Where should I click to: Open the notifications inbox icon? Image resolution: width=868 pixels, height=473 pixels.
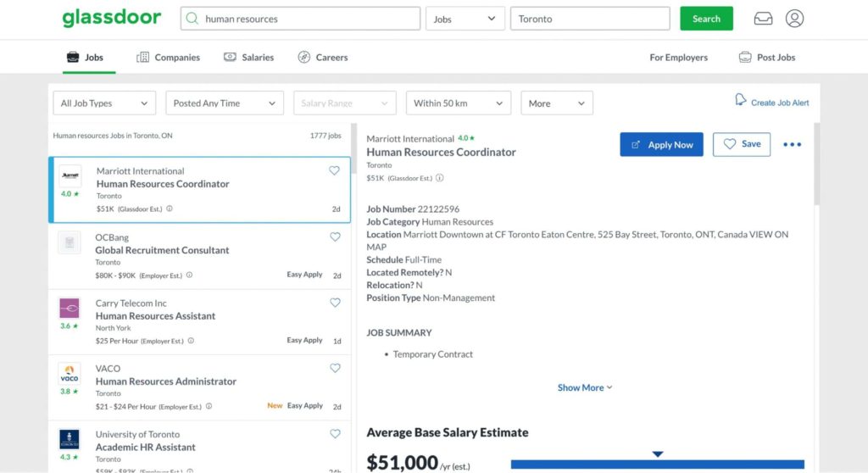point(763,19)
